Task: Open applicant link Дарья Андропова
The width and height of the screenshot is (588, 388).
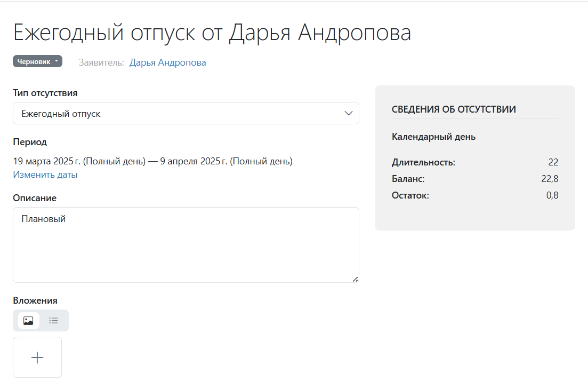Action: coord(167,62)
